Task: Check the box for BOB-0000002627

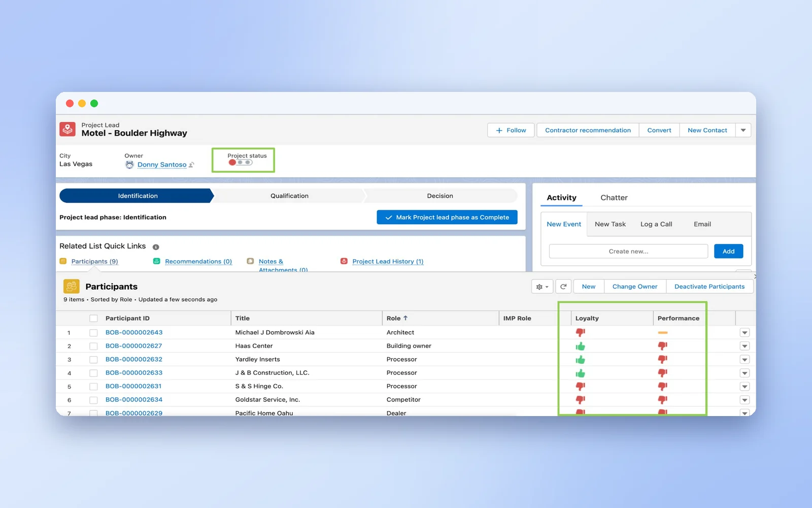Action: 93,346
